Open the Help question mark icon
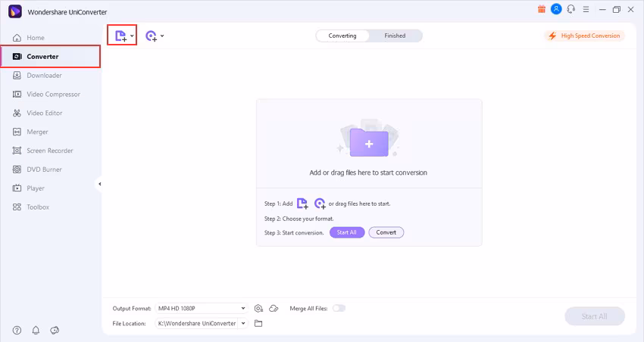 17,330
